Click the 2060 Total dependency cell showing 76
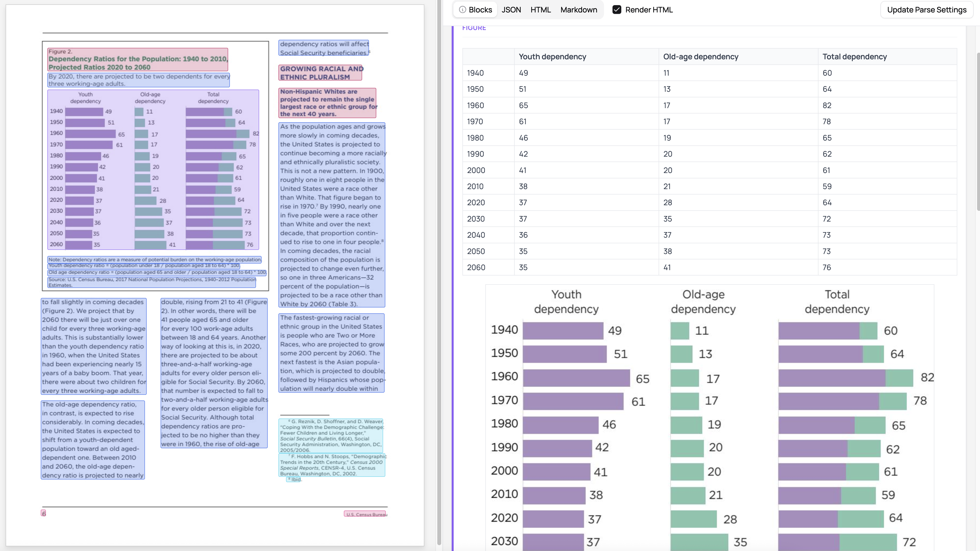This screenshot has height=551, width=980. (x=827, y=267)
